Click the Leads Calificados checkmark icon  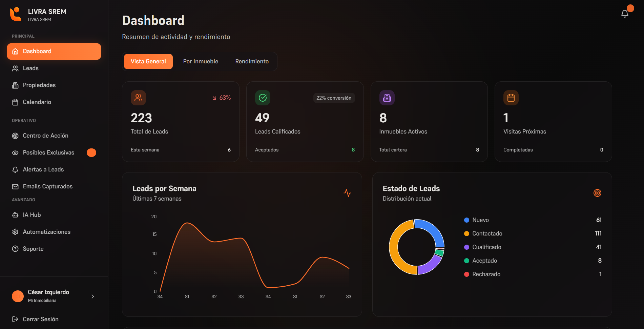[x=263, y=98]
